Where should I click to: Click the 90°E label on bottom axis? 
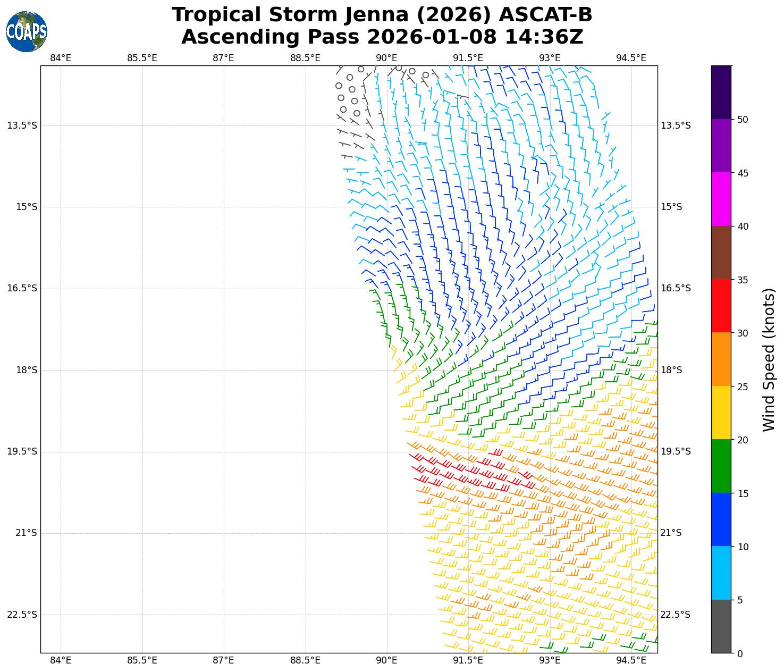point(386,660)
